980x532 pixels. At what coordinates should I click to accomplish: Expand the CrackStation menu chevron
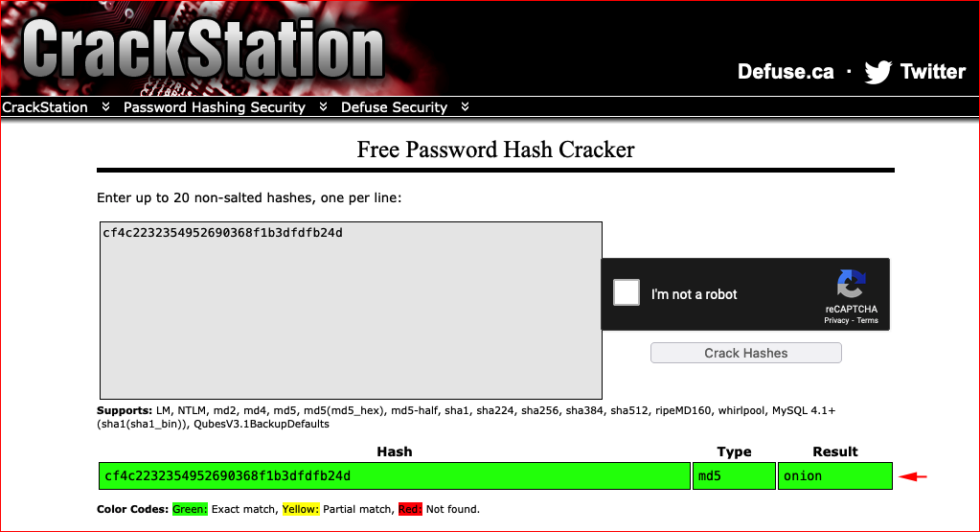(105, 107)
